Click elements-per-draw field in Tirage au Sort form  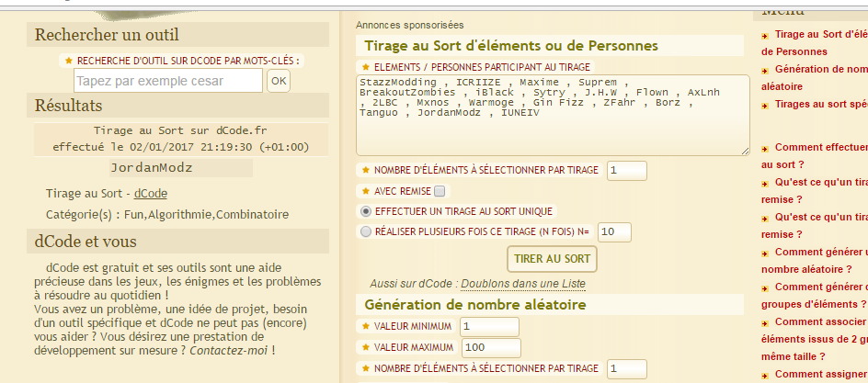pyautogui.click(x=627, y=170)
